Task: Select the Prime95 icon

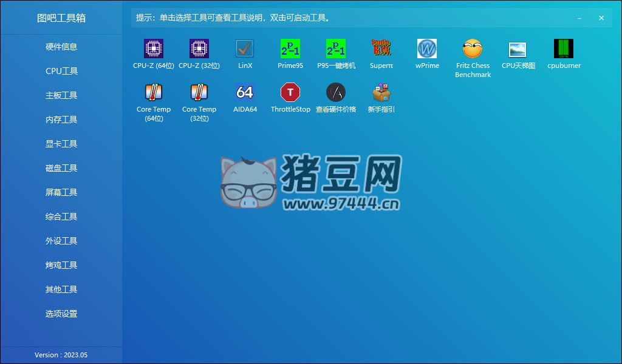Action: [290, 49]
